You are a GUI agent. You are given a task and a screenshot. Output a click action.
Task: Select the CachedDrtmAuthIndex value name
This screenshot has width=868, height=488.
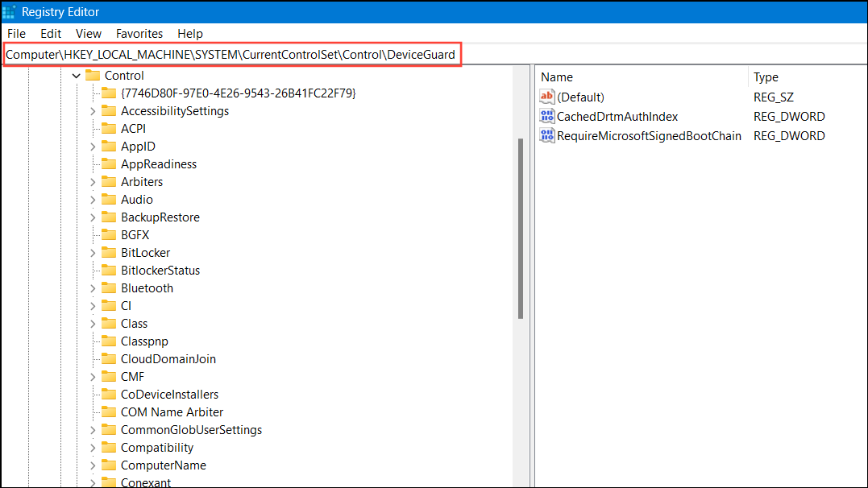(x=617, y=117)
